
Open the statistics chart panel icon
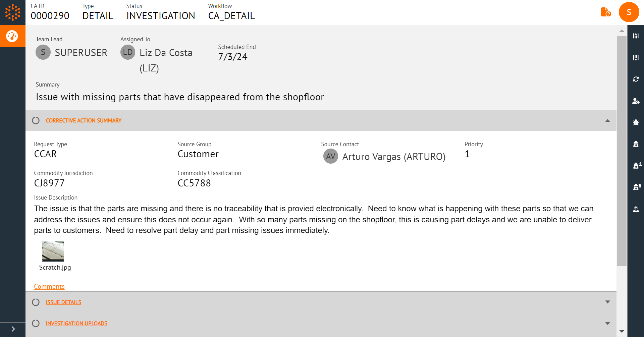[636, 35]
